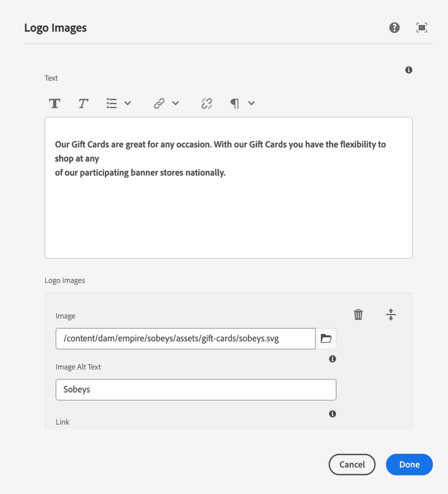Image resolution: width=448 pixels, height=494 pixels.
Task: Toggle bold formatting in the text editor
Action: tap(55, 103)
